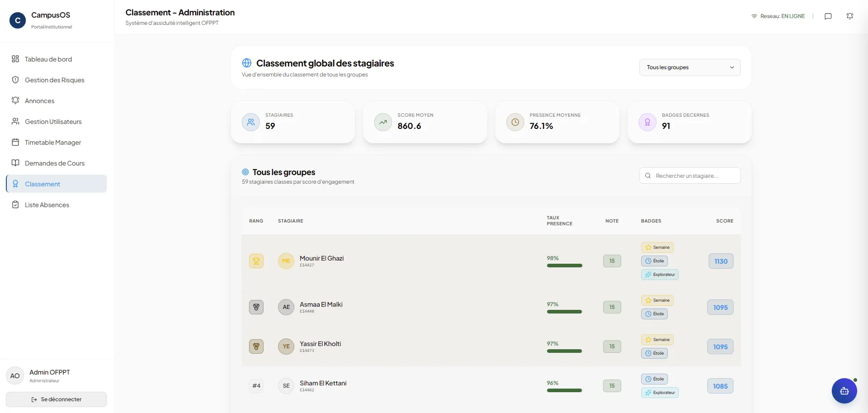The height and width of the screenshot is (413, 868).
Task: Click the Score Moyen trend icon
Action: 383,122
